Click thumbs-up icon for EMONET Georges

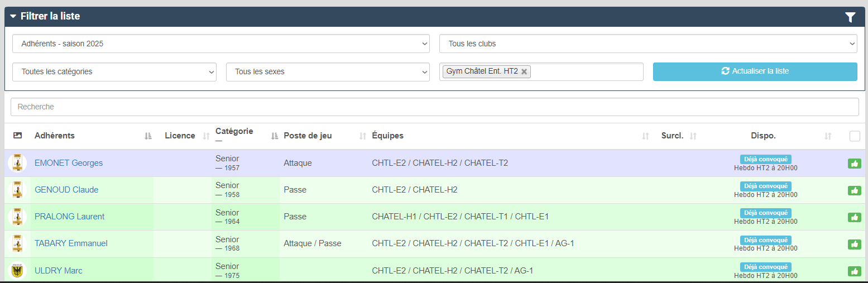(854, 164)
